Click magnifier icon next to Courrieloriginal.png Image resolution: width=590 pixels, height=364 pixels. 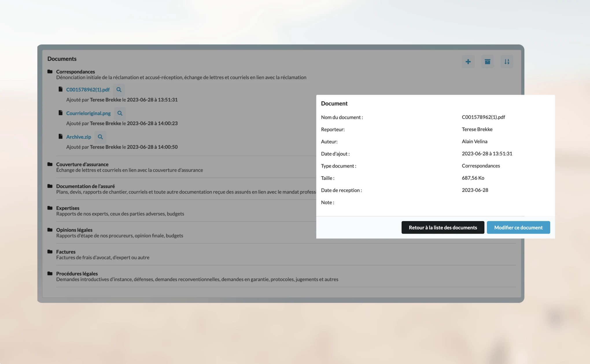coord(120,113)
